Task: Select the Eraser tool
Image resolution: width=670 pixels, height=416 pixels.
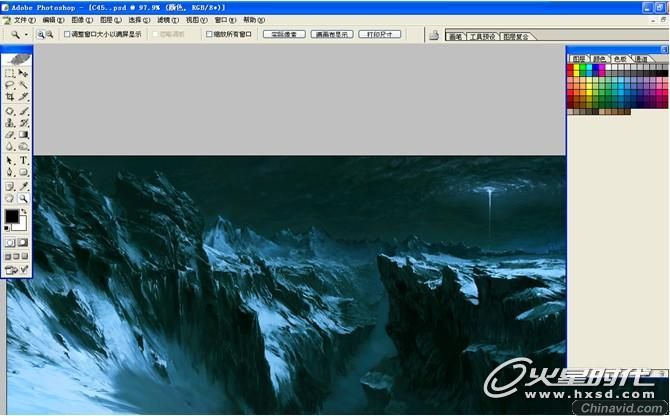Action: coord(10,135)
